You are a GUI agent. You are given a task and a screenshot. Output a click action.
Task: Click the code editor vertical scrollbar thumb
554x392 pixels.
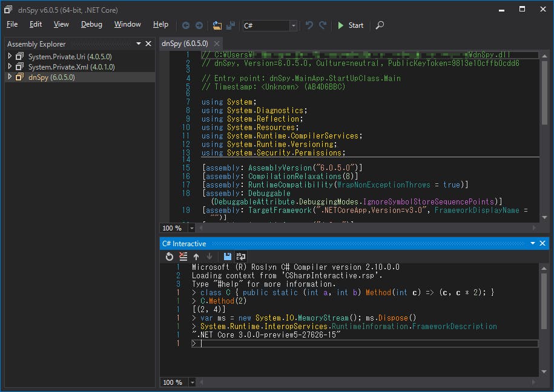(x=544, y=93)
